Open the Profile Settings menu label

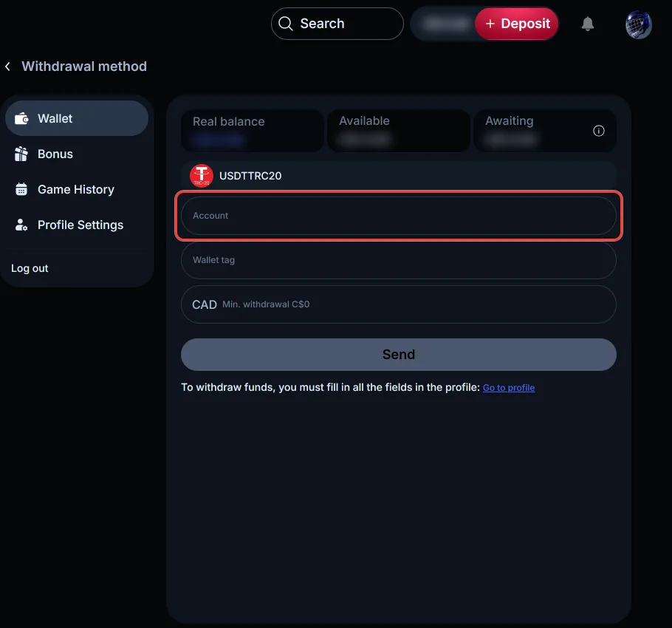pos(80,225)
